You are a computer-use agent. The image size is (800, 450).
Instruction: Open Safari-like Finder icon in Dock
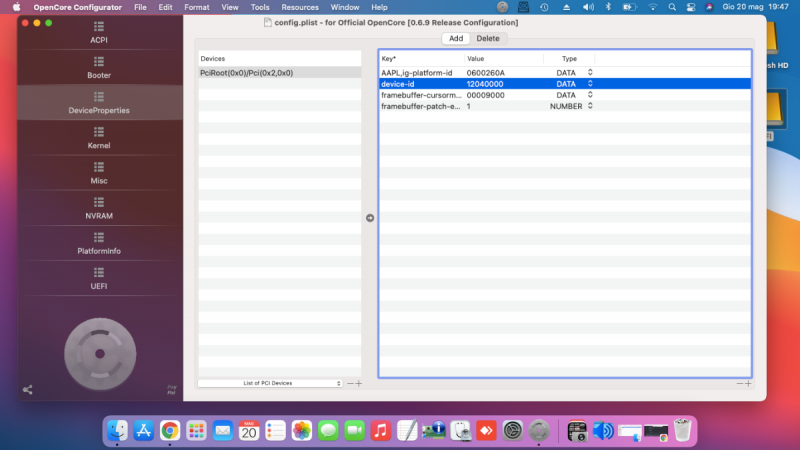pos(118,430)
